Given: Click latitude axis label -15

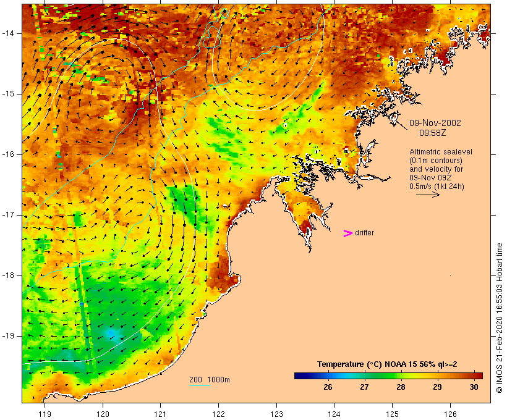Looking at the screenshot, I should pos(8,94).
